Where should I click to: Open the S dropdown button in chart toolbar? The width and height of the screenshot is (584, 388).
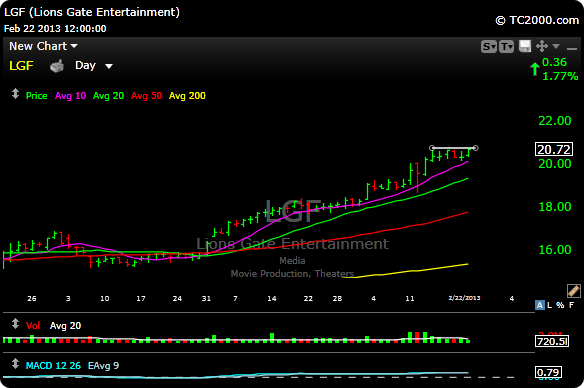click(x=489, y=47)
